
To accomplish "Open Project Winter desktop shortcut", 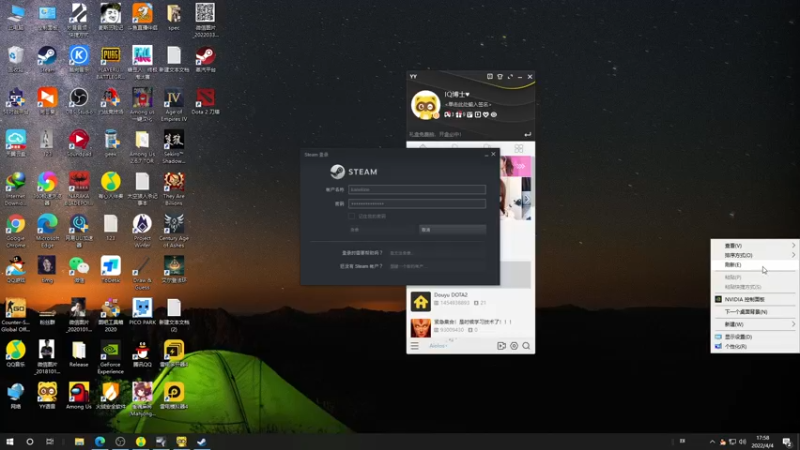I will [x=142, y=231].
